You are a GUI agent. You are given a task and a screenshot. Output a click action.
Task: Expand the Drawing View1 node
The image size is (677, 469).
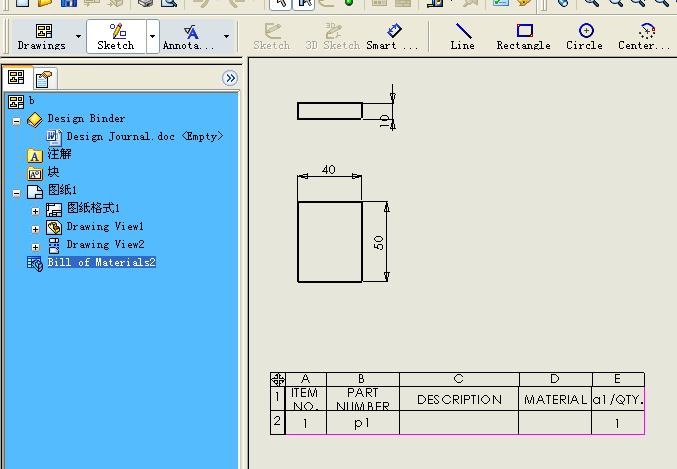tap(35, 229)
